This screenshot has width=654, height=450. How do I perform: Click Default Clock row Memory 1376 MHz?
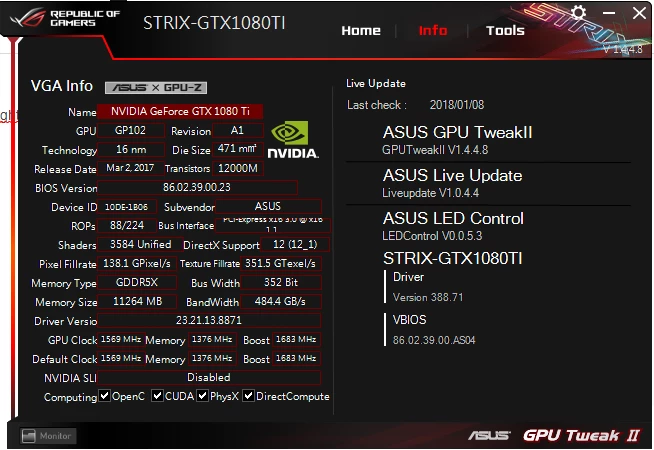click(212, 359)
